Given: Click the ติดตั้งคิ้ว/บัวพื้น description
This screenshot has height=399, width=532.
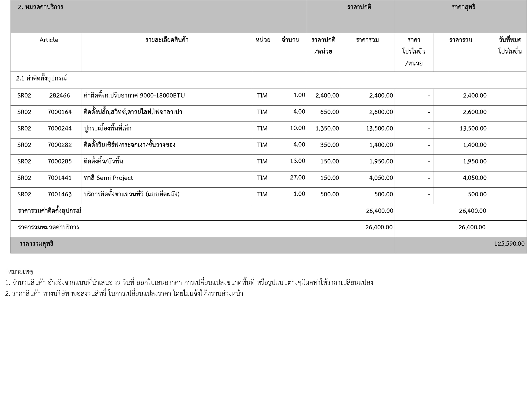Looking at the screenshot, I should (x=103, y=161).
